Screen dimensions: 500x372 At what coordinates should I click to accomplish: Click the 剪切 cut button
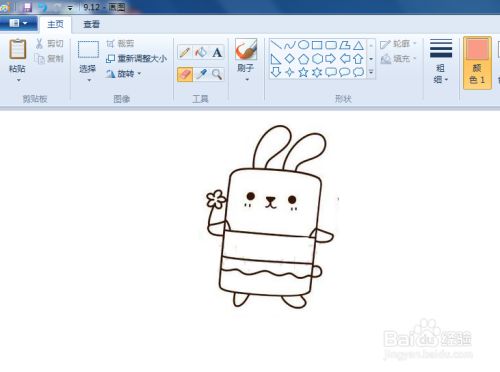click(49, 43)
